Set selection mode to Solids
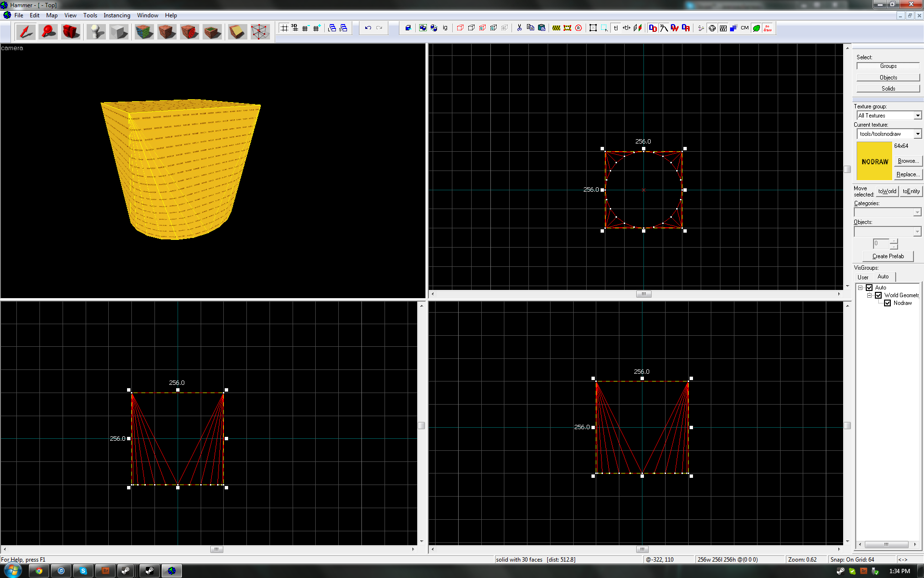The height and width of the screenshot is (578, 924). 888,89
